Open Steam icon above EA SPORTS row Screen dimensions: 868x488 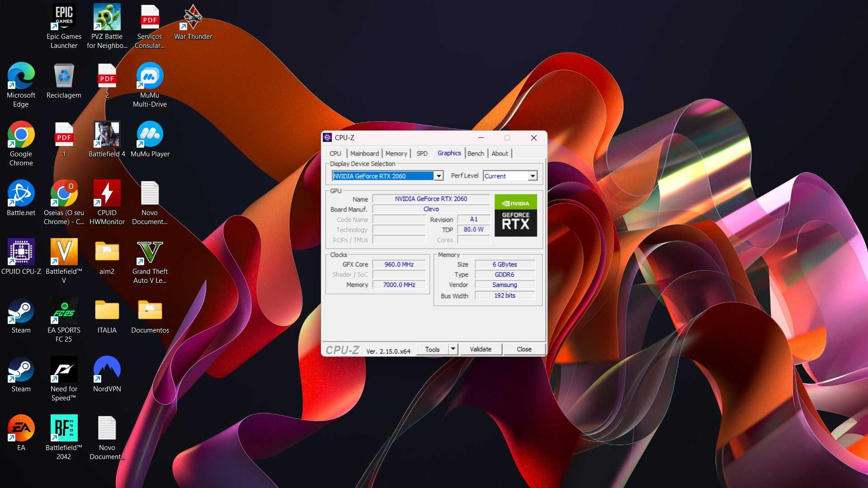tap(21, 315)
